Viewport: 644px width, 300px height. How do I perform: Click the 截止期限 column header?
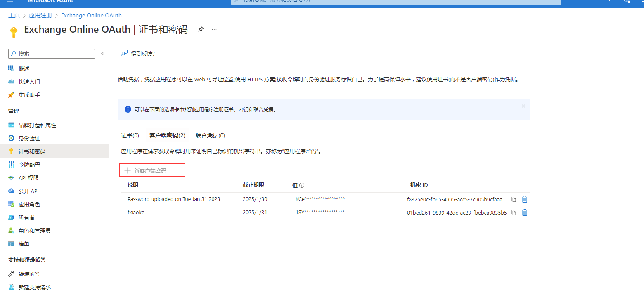click(x=253, y=185)
